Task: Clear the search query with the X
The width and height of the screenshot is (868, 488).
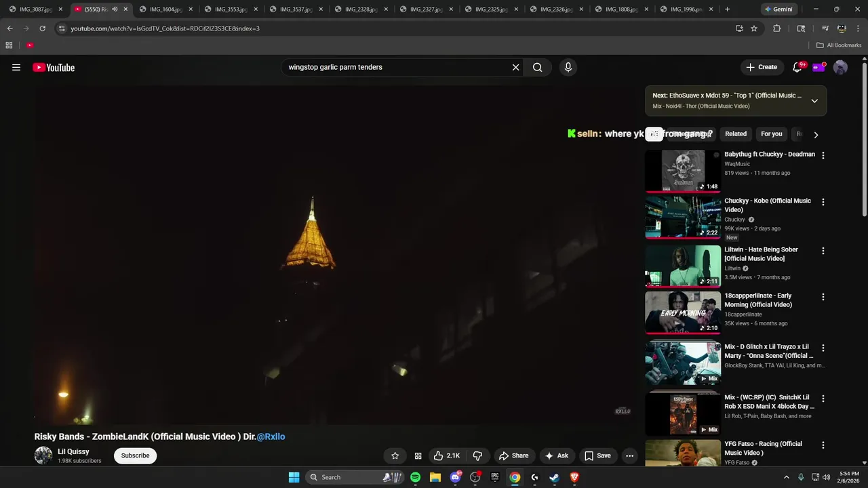Action: pyautogui.click(x=515, y=67)
